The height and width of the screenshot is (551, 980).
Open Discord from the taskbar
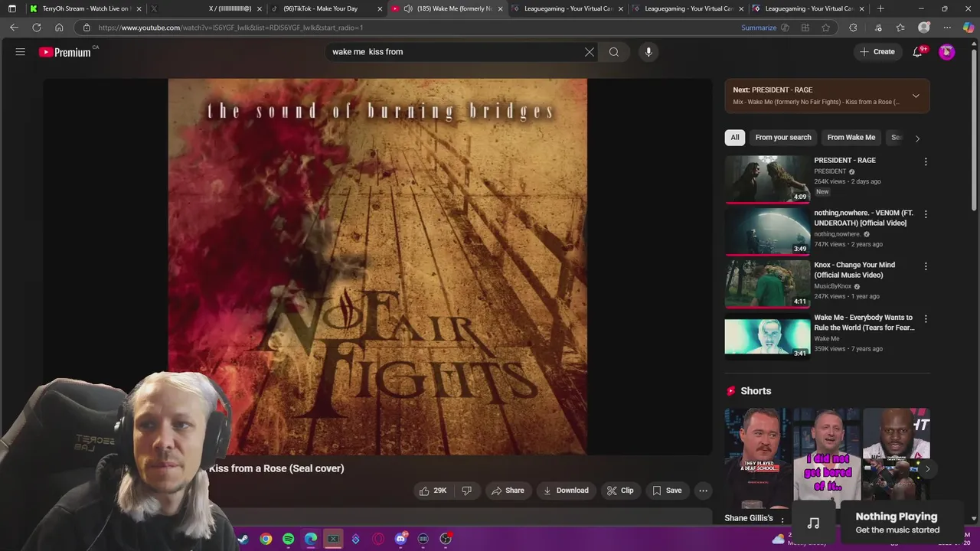pos(400,539)
